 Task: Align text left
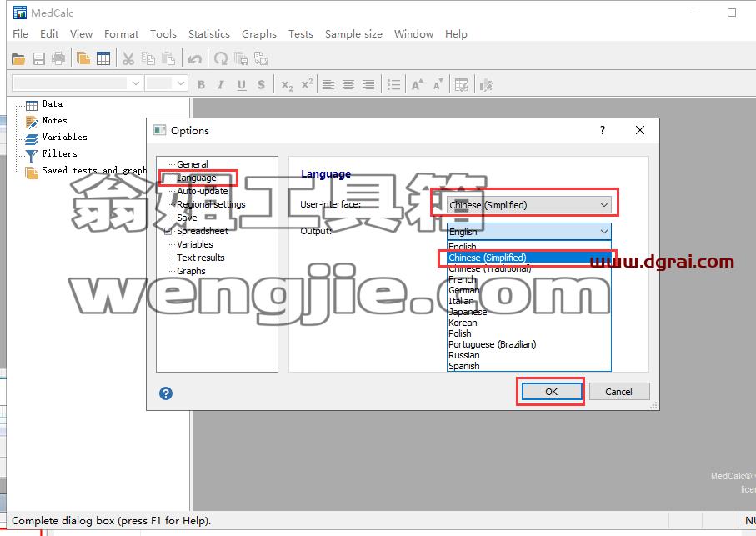click(x=328, y=85)
